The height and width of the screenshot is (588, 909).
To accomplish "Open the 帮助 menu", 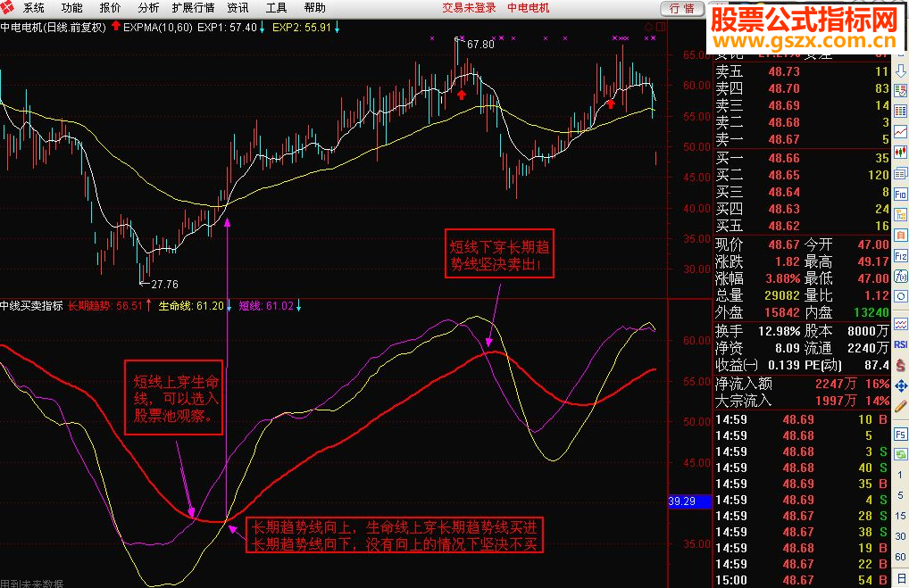I will (x=314, y=7).
